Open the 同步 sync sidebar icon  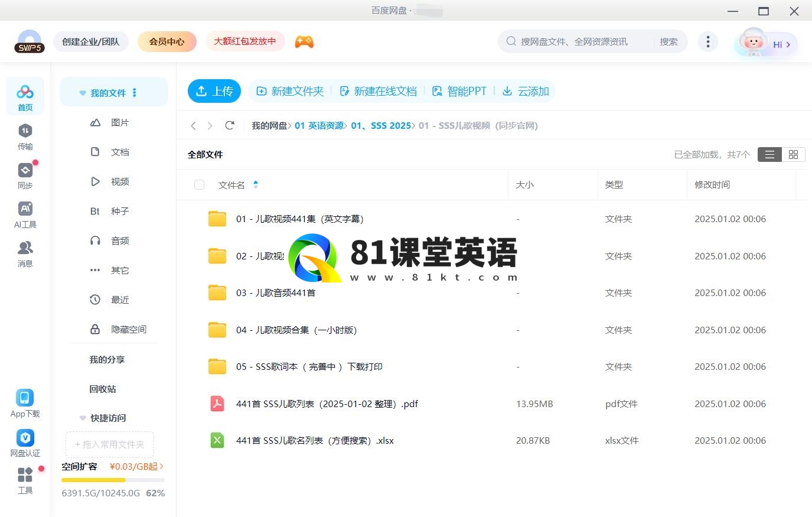click(25, 176)
